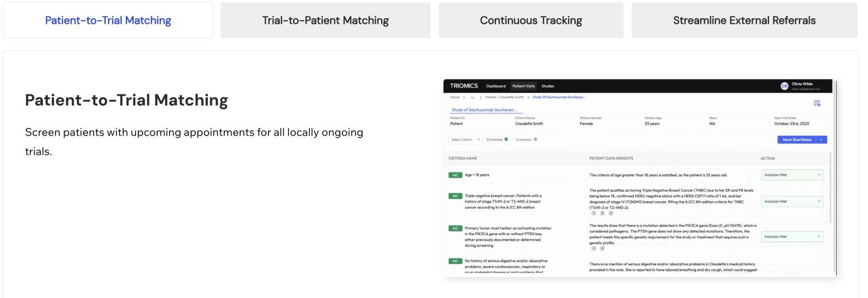Select the Streamline External Referrals tab
868x298 pixels.
tap(744, 20)
